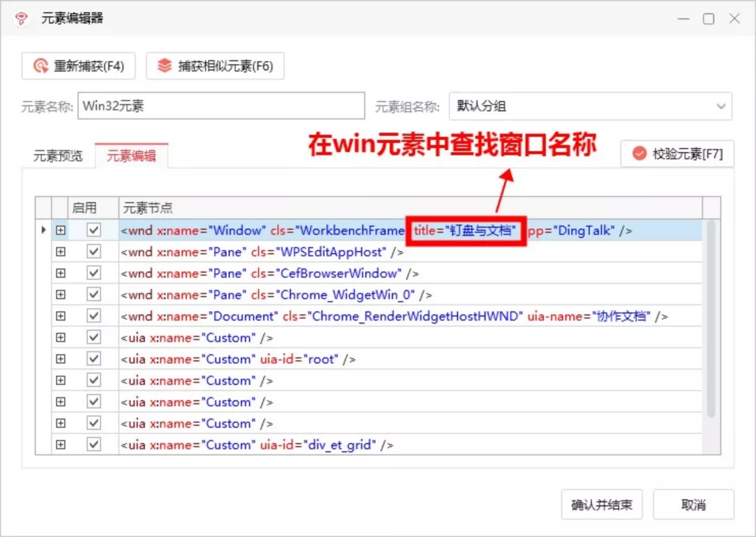Select the 元素编辑 tab
Viewport: 756px width, 537px height.
[131, 155]
